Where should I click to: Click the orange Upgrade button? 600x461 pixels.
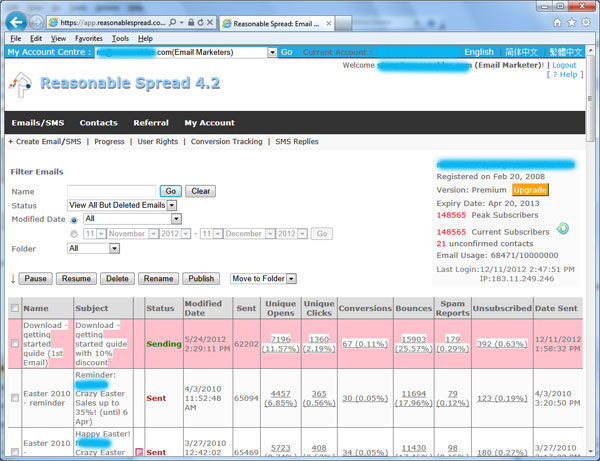tap(530, 190)
